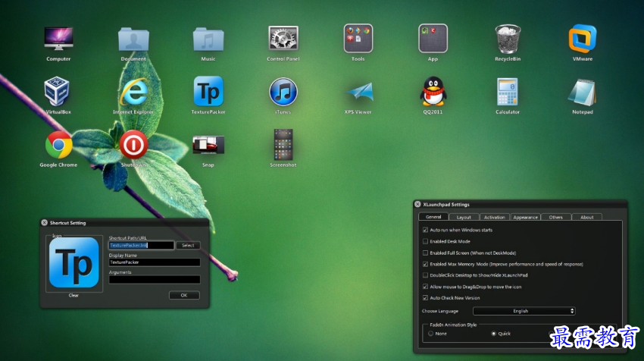The width and height of the screenshot is (644, 361).
Task: Open the Document folder icon
Action: [133, 39]
